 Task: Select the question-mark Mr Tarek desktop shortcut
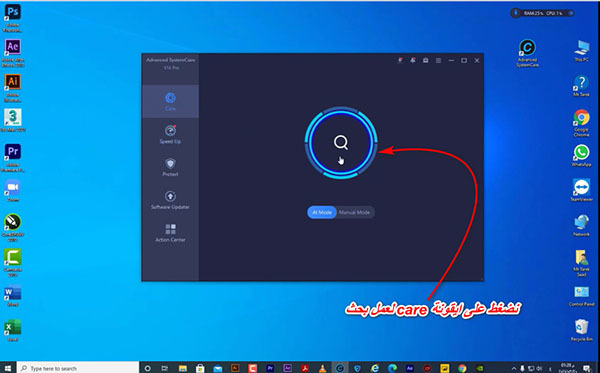(582, 86)
